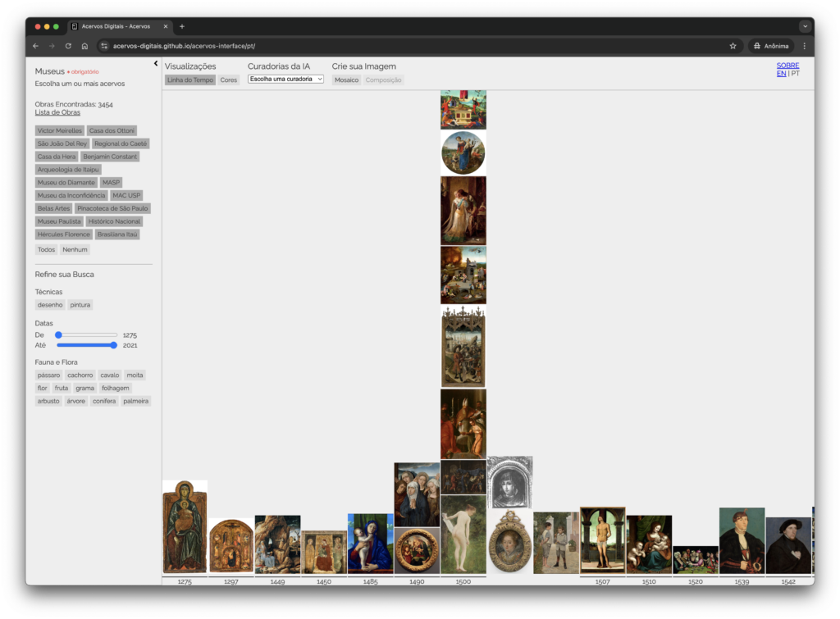Click the Até date slider handle
This screenshot has width=840, height=619.
[x=113, y=345]
